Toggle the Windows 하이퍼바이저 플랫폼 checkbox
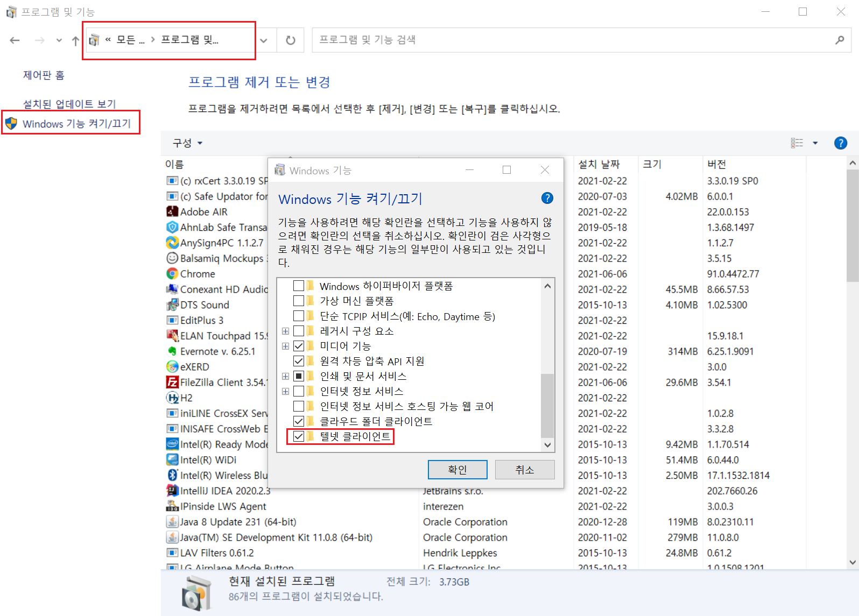Viewport: 859px width, 616px height. pos(299,286)
